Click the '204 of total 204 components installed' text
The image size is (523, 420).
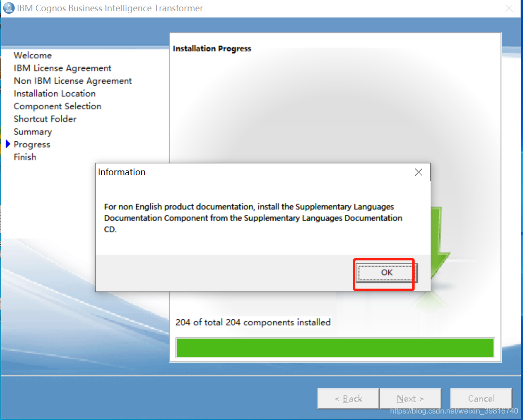[253, 323]
